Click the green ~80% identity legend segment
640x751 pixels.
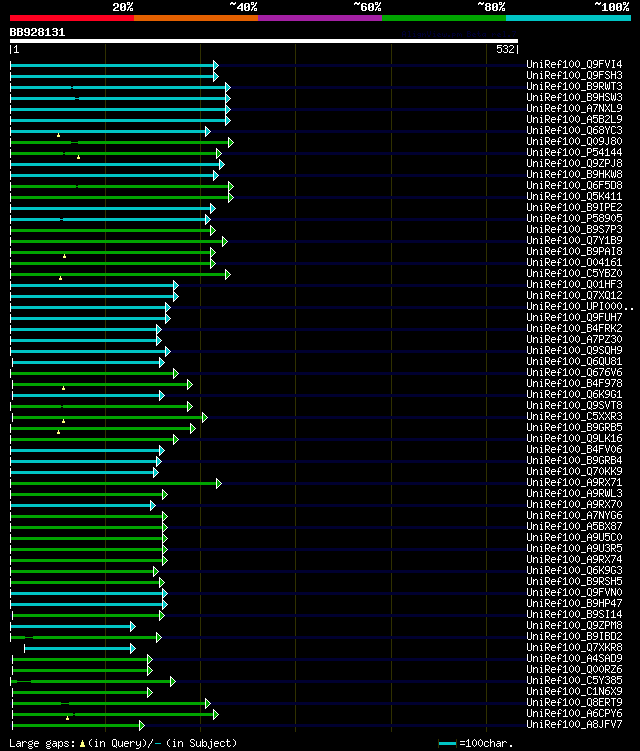click(x=444, y=18)
